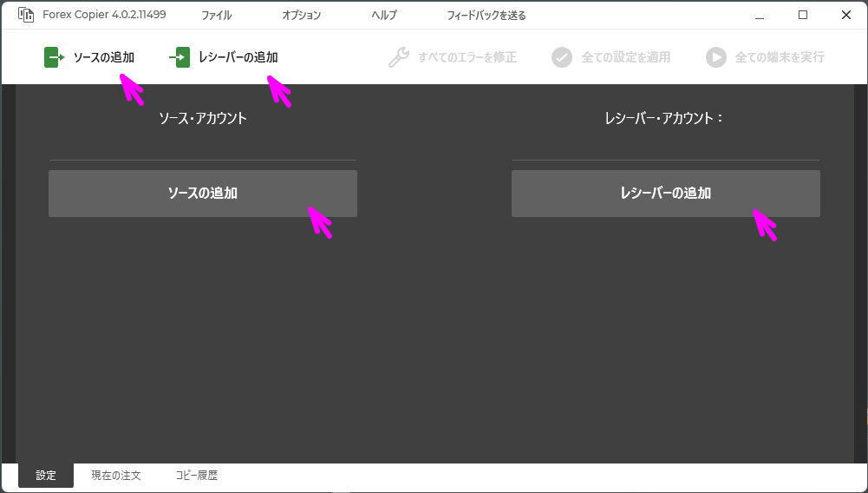Switch to the 設定 tab
The width and height of the screenshot is (868, 493).
(46, 476)
